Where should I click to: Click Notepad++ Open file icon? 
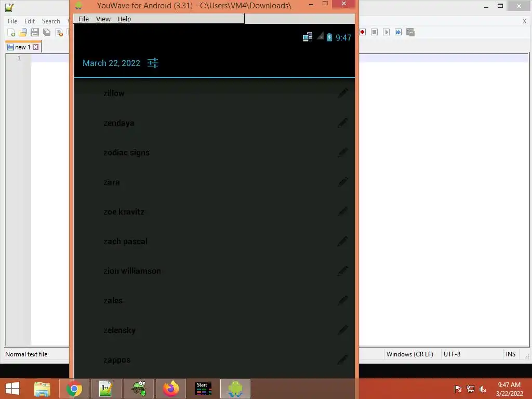(23, 32)
